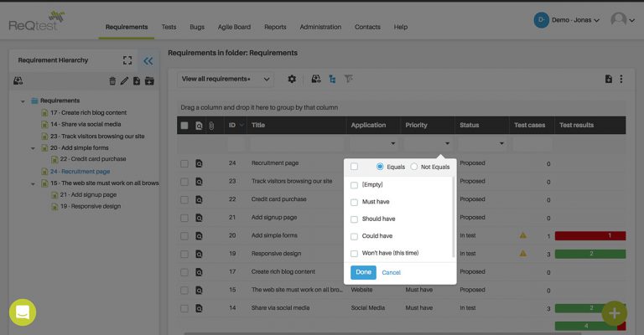Switch to the Bugs tab
Viewport: 644px width, 335px height.
click(x=197, y=27)
